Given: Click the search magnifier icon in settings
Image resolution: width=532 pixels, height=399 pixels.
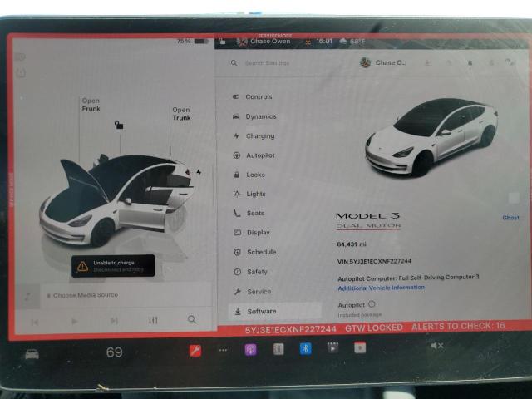Looking at the screenshot, I should click(x=234, y=63).
